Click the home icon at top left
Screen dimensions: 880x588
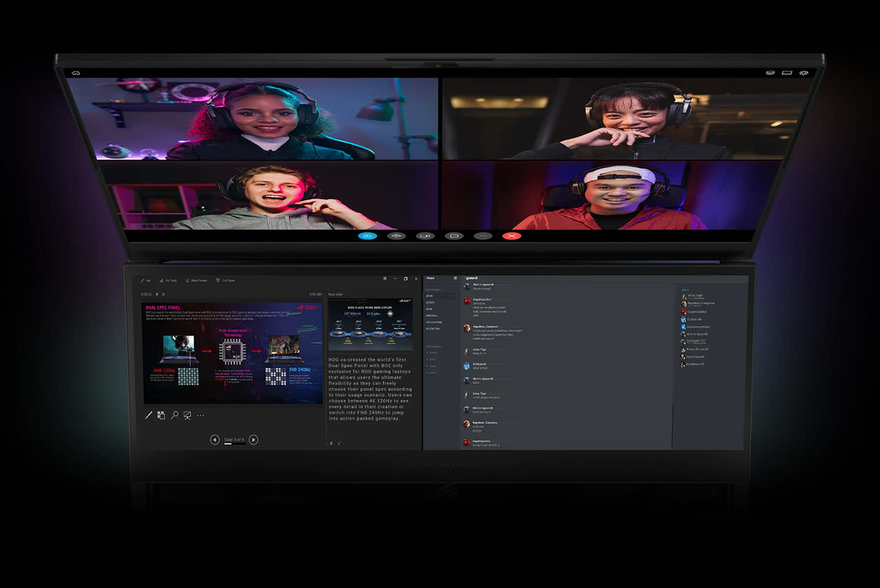click(x=76, y=73)
